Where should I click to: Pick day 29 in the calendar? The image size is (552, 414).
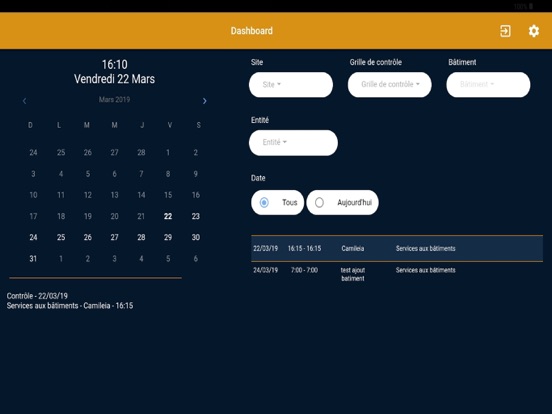tap(168, 237)
